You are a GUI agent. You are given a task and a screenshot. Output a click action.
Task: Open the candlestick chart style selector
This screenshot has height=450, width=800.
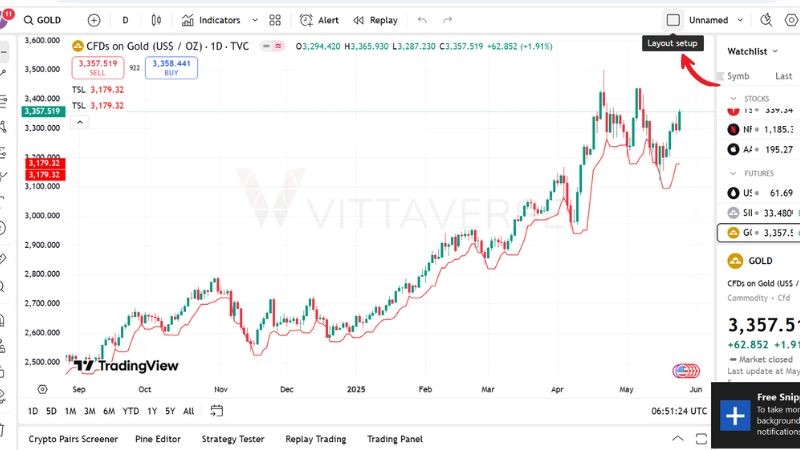[x=156, y=20]
